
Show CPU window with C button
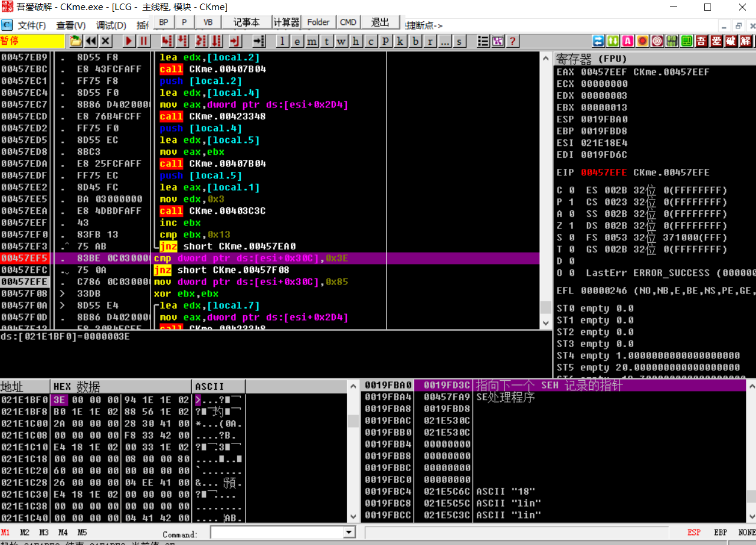(371, 41)
